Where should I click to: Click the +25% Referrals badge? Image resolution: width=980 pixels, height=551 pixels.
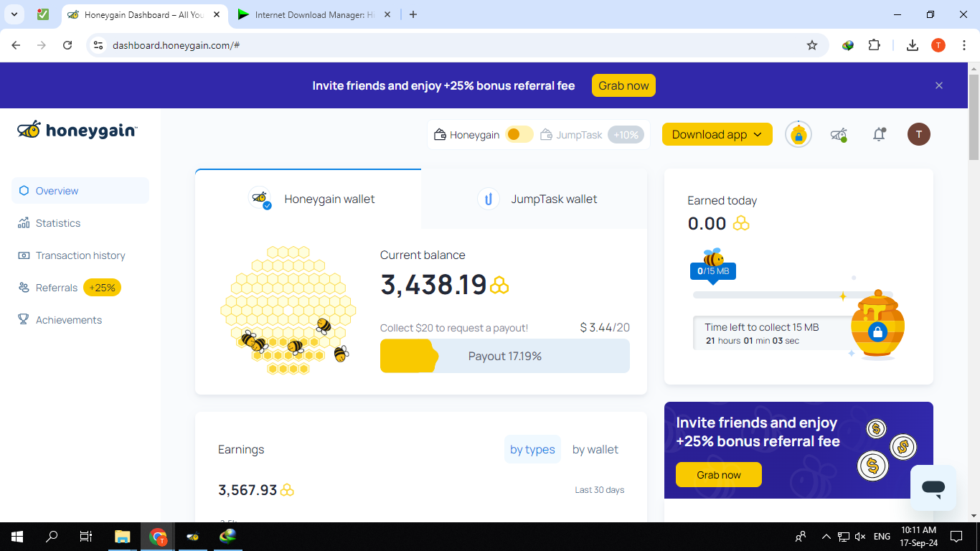click(103, 288)
